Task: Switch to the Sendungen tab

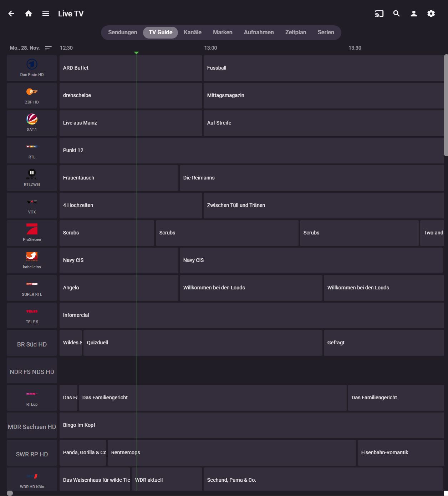Action: click(123, 32)
